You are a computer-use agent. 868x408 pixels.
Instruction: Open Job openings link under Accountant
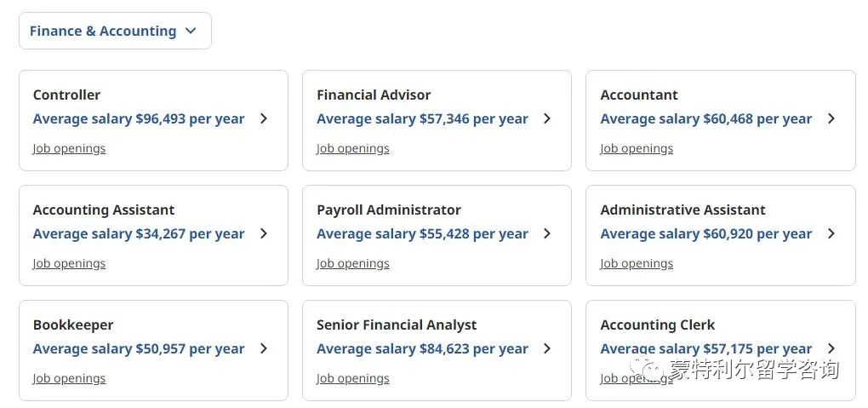[x=637, y=148]
